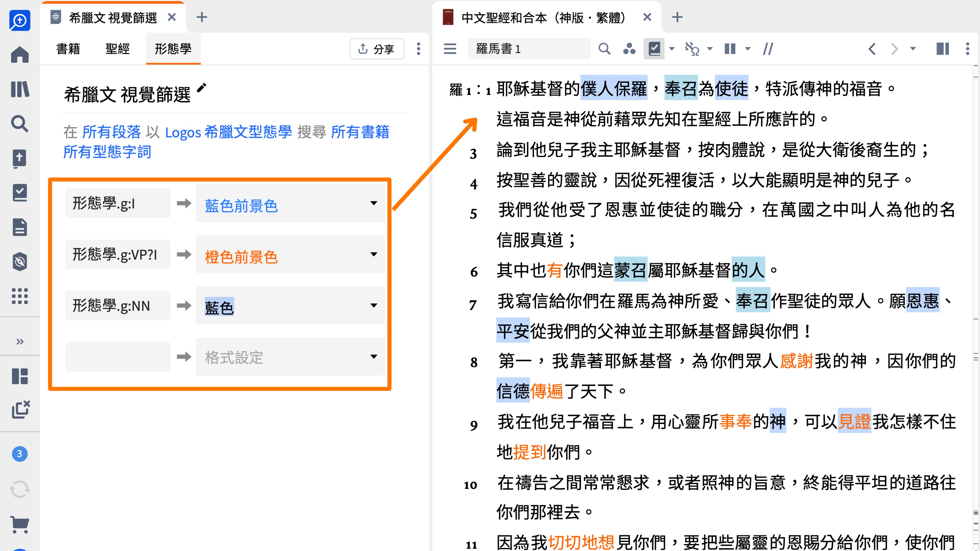Open the apps grid icon in sidebar

pos(20,296)
